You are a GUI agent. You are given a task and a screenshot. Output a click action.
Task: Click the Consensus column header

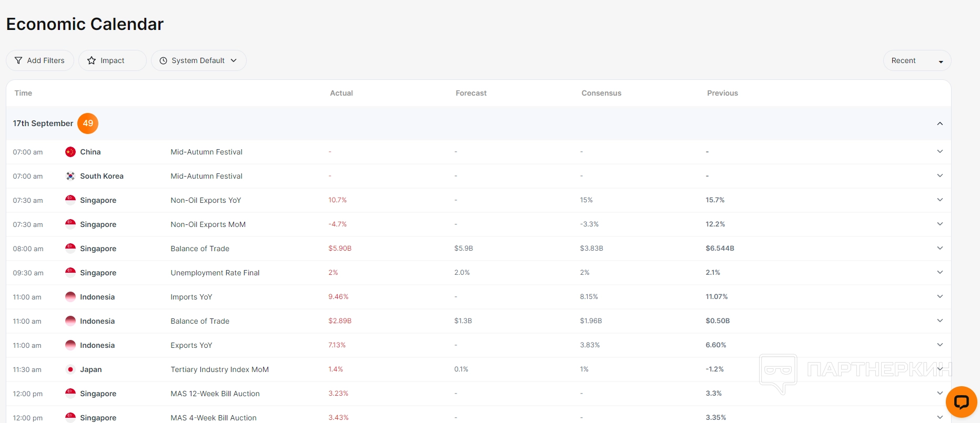[601, 93]
